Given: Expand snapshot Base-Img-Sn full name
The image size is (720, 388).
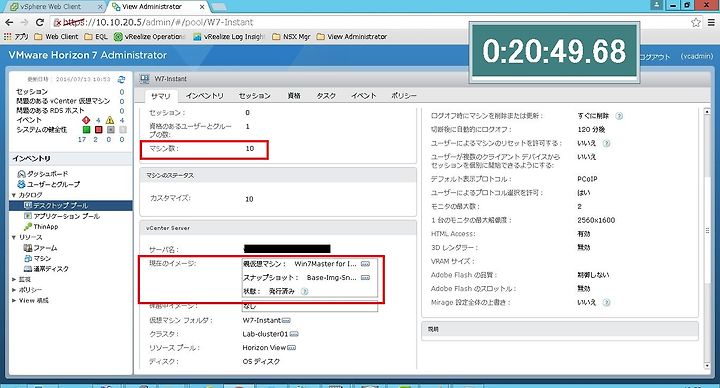Looking at the screenshot, I should [x=365, y=278].
